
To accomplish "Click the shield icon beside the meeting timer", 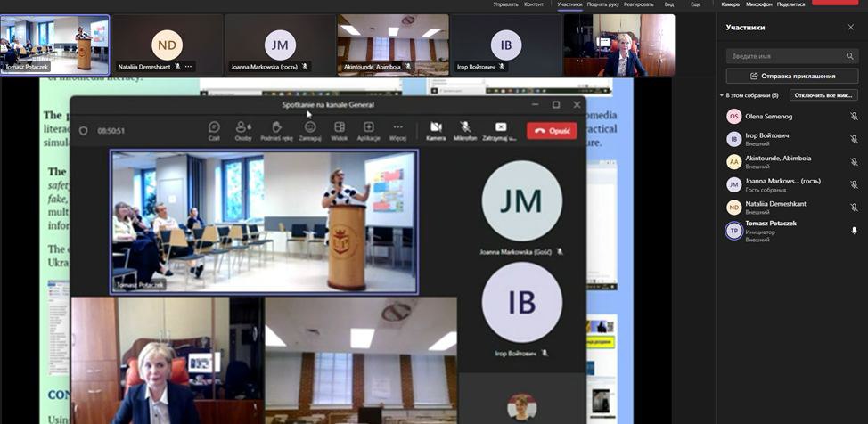I will [84, 130].
